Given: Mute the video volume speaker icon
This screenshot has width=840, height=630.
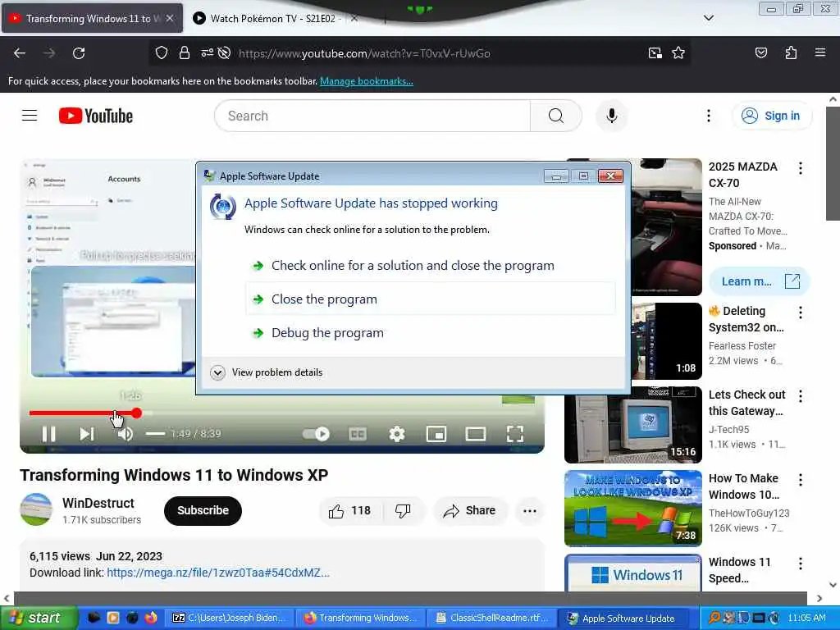Looking at the screenshot, I should click(126, 434).
